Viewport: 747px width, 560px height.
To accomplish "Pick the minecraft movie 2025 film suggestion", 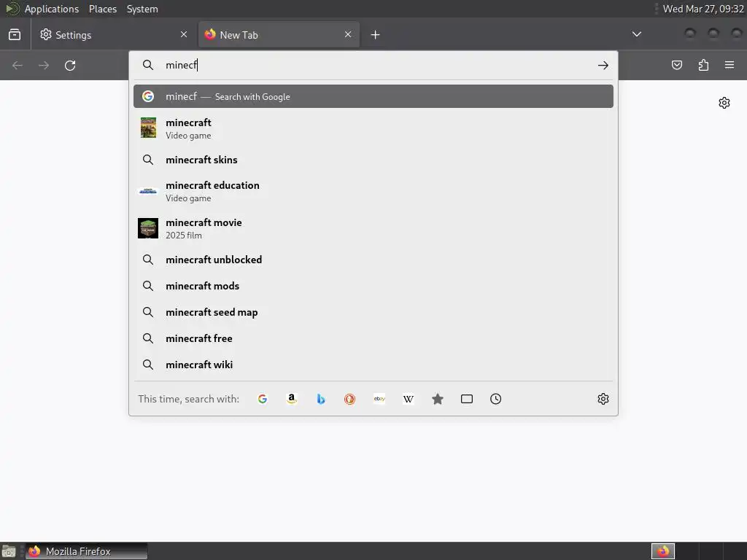I will (373, 228).
